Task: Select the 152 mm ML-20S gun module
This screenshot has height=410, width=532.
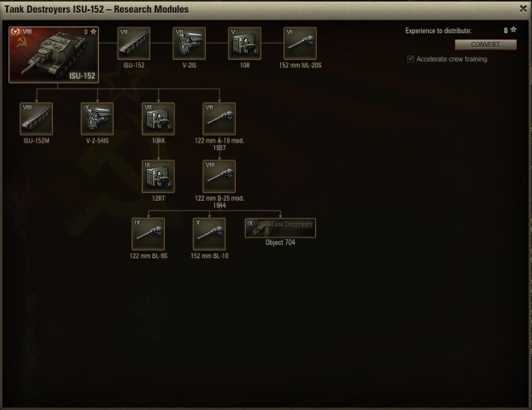Action: click(300, 44)
